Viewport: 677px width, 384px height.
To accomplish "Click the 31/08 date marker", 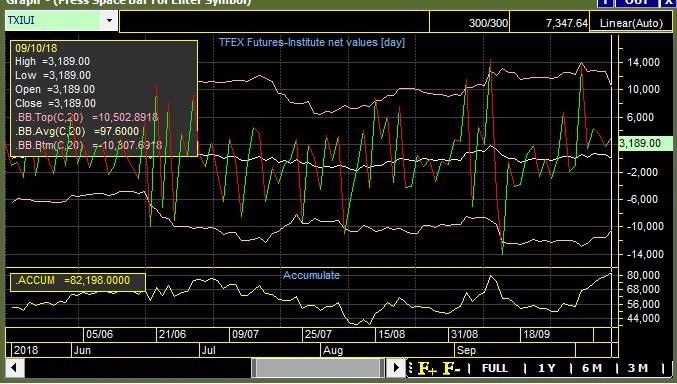I will coord(465,334).
